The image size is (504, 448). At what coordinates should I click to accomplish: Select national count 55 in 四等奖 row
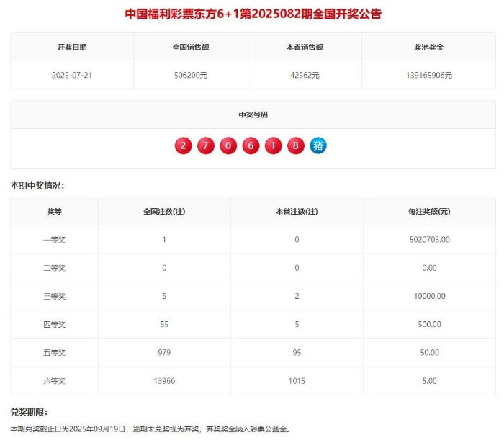click(164, 324)
